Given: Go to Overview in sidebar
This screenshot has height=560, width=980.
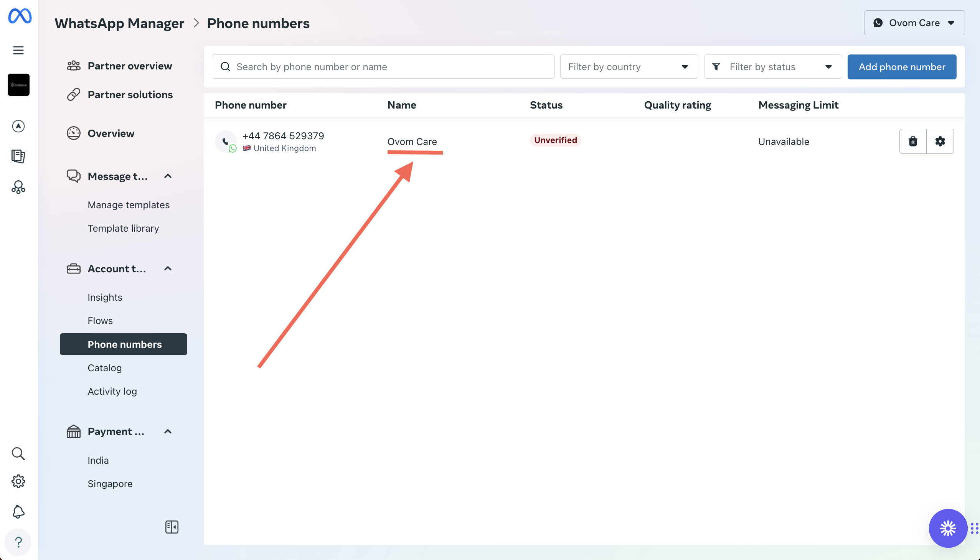Looking at the screenshot, I should [111, 133].
